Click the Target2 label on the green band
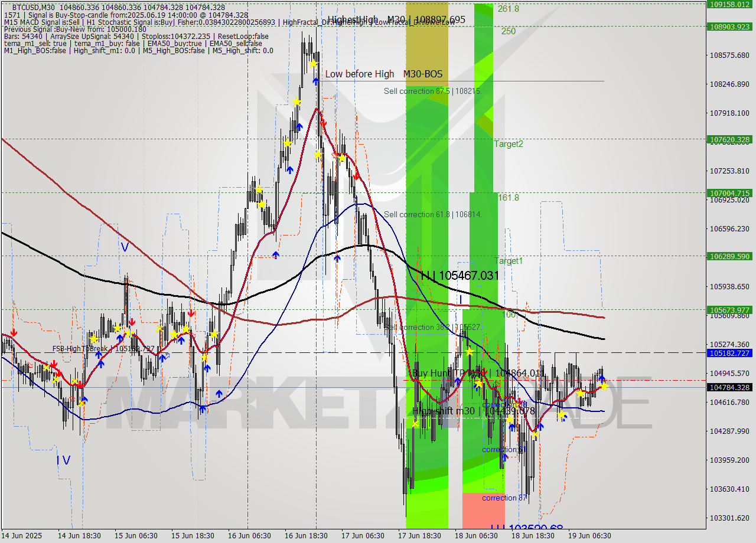This screenshot has height=543, width=756. click(509, 143)
